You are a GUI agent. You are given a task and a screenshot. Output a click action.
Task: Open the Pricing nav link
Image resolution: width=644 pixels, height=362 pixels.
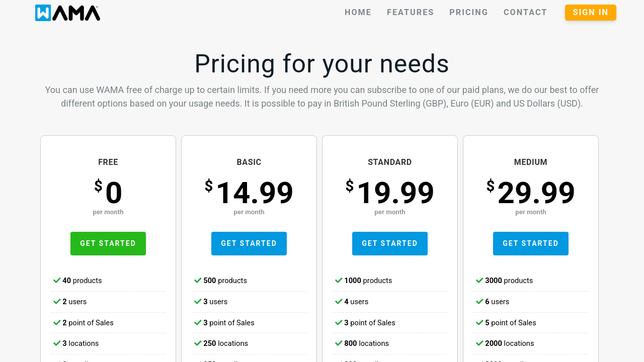pyautogui.click(x=468, y=13)
